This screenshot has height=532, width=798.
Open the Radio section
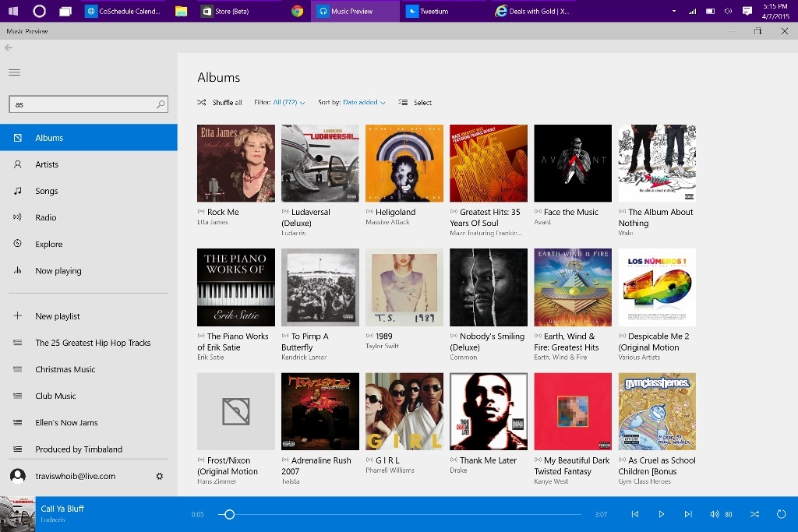click(89, 217)
